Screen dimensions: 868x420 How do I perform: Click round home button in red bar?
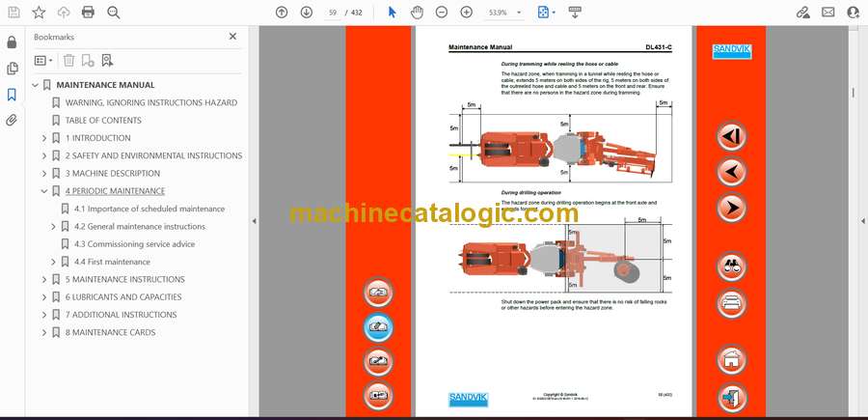(731, 358)
